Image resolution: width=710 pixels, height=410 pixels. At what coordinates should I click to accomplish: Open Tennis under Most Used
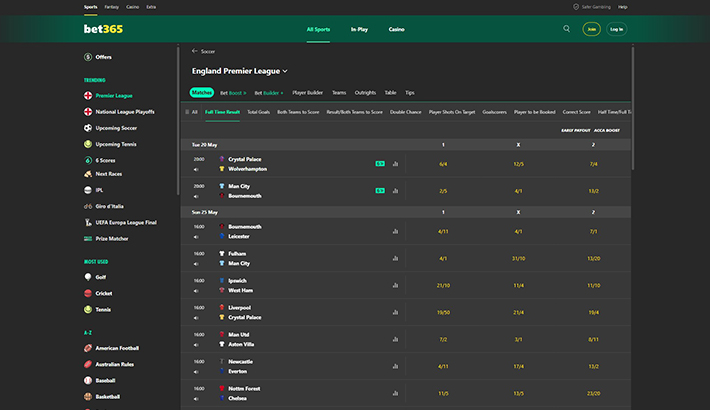97,310
